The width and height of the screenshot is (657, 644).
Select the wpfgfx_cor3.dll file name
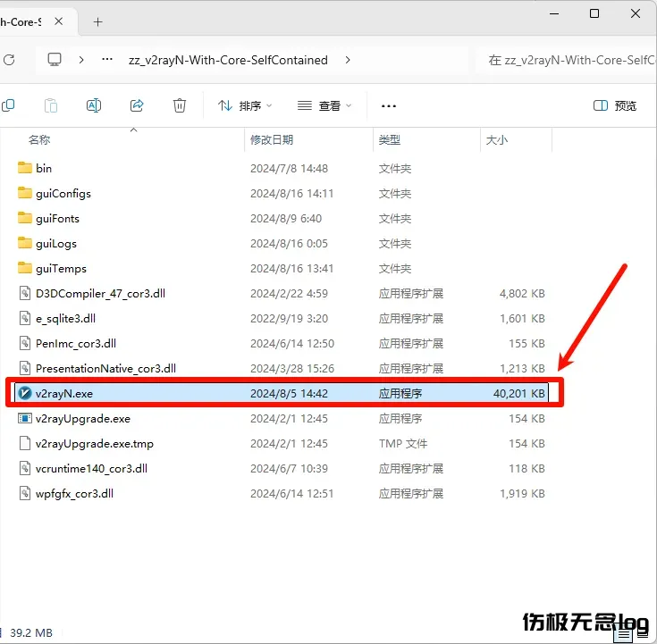tap(74, 493)
